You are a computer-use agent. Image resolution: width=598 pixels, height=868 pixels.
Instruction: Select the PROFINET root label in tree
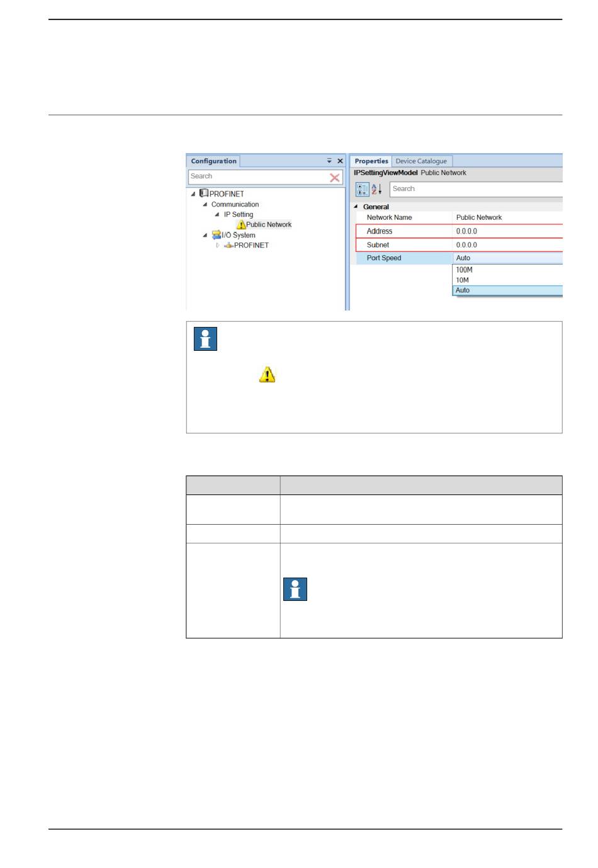coord(227,194)
